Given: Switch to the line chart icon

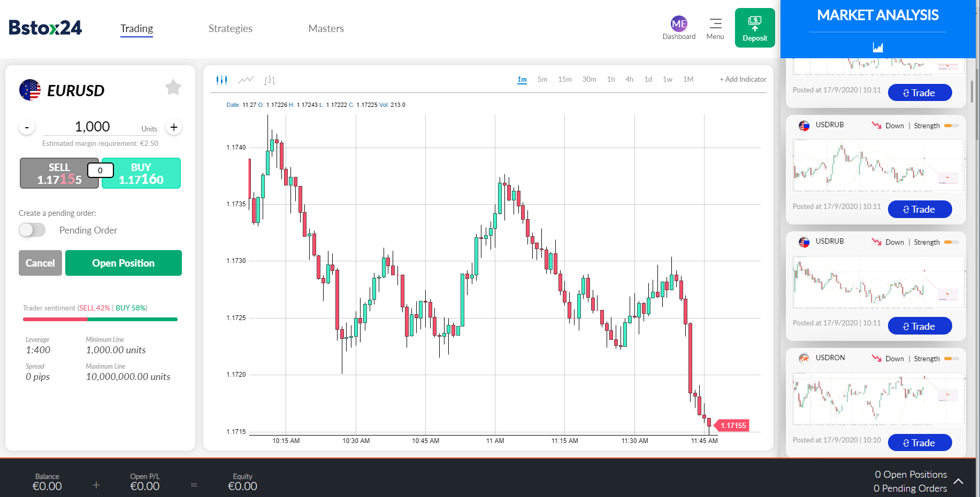Looking at the screenshot, I should [x=246, y=80].
